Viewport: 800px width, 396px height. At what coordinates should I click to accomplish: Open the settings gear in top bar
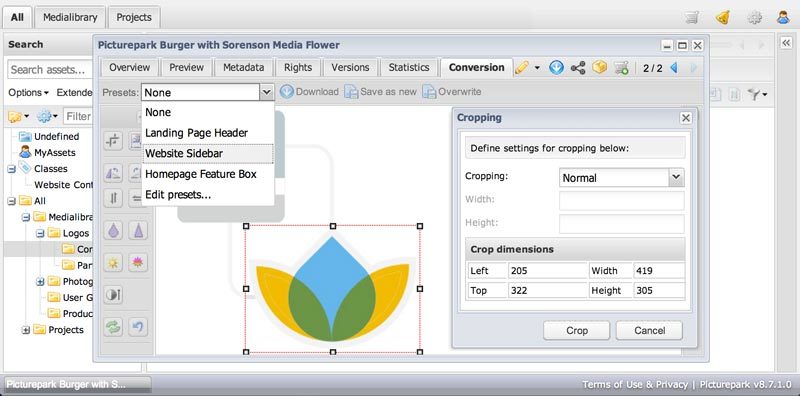754,18
